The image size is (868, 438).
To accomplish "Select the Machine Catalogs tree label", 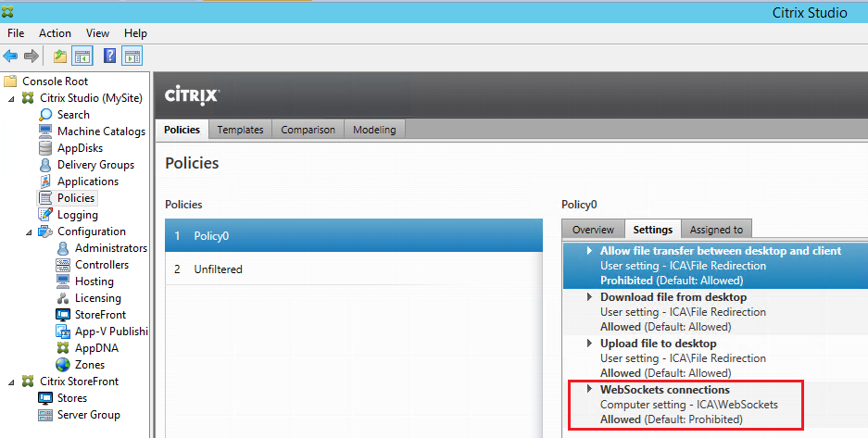I will click(101, 131).
